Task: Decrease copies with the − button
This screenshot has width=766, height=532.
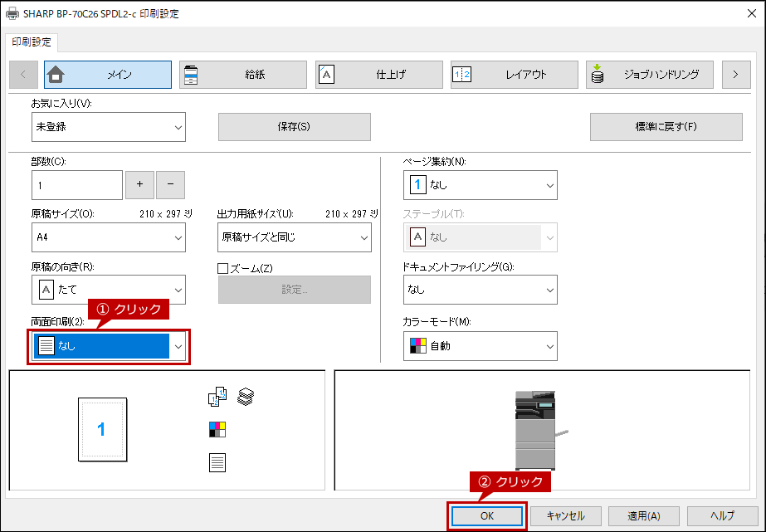Action: pos(170,184)
